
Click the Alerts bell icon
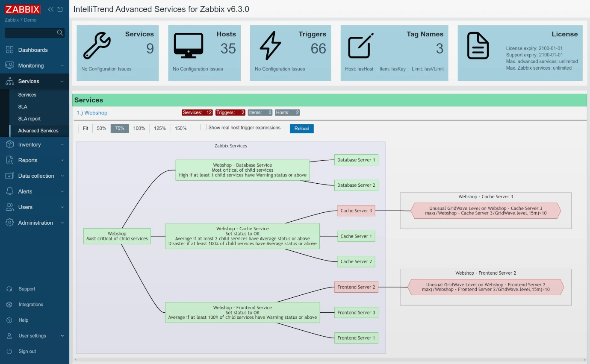click(x=9, y=191)
